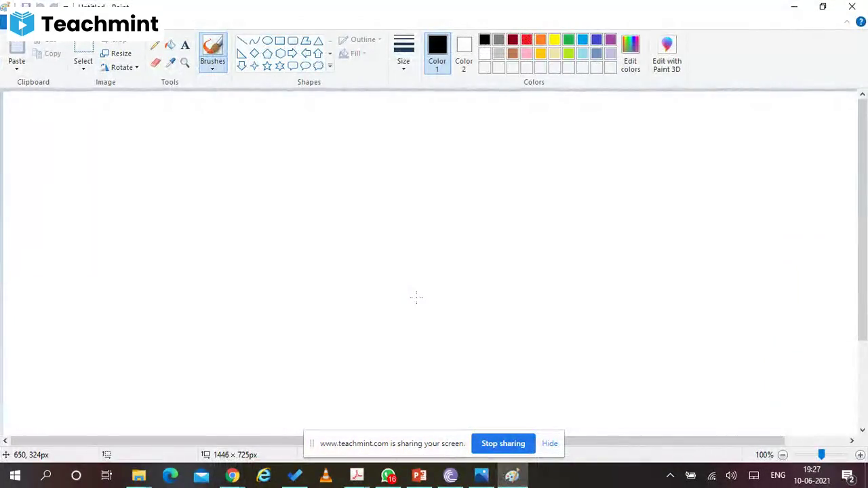Viewport: 868px width, 488px height.
Task: Select the Fill with color bucket tool
Action: 170,45
